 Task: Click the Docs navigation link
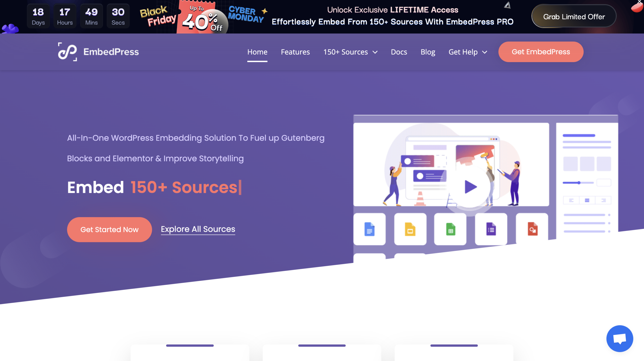399,52
